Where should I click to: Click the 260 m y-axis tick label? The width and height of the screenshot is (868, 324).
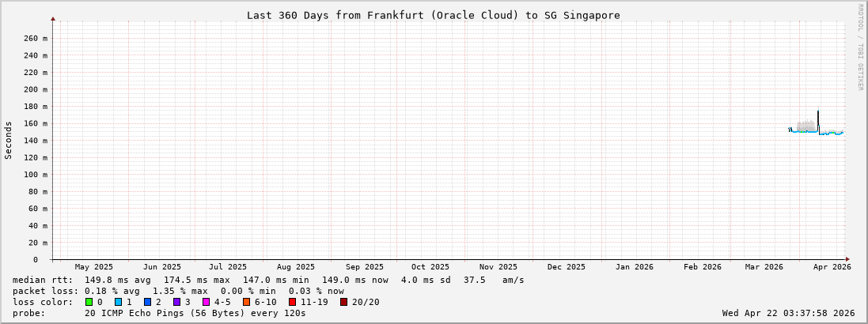tap(35, 38)
